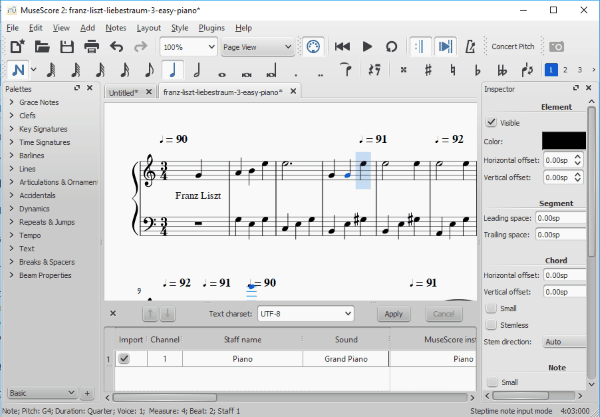Select voice 2 button
The width and height of the screenshot is (600, 417).
[x=565, y=70]
